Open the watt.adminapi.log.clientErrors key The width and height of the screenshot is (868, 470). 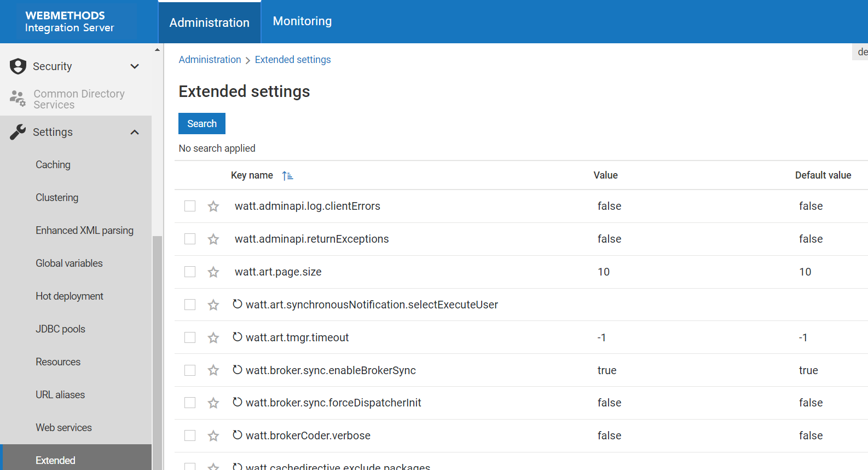click(x=308, y=206)
